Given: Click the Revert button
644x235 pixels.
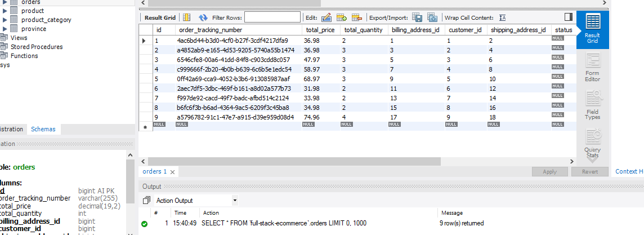Looking at the screenshot, I should point(589,172).
